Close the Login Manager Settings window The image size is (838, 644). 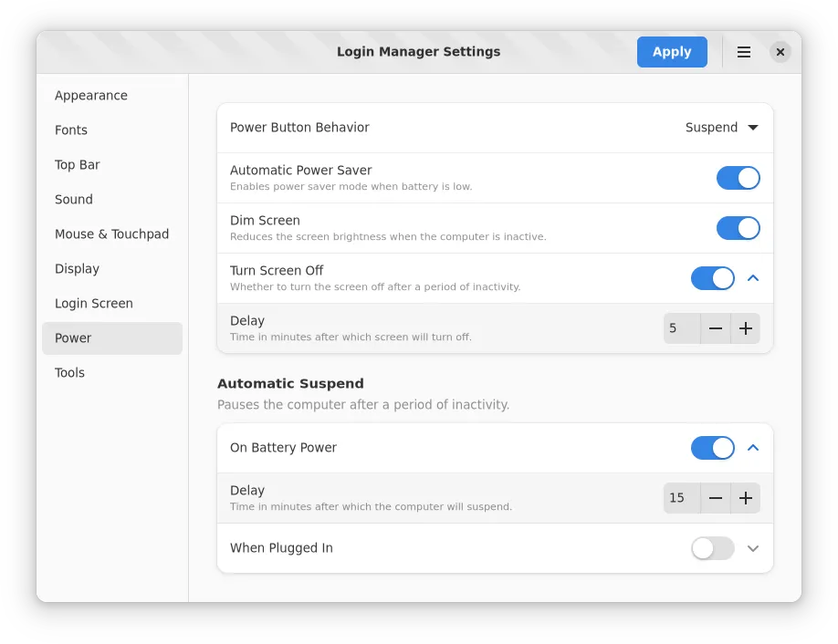pyautogui.click(x=780, y=52)
